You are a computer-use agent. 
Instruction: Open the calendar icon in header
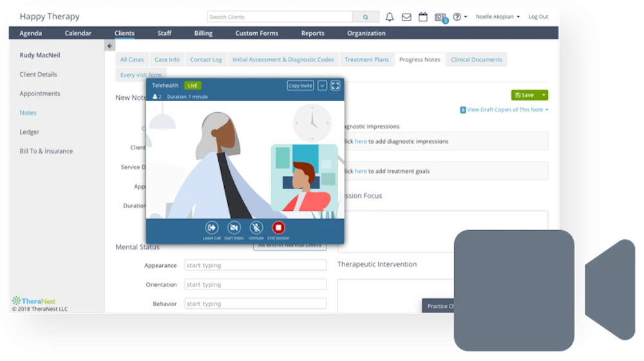coord(422,17)
